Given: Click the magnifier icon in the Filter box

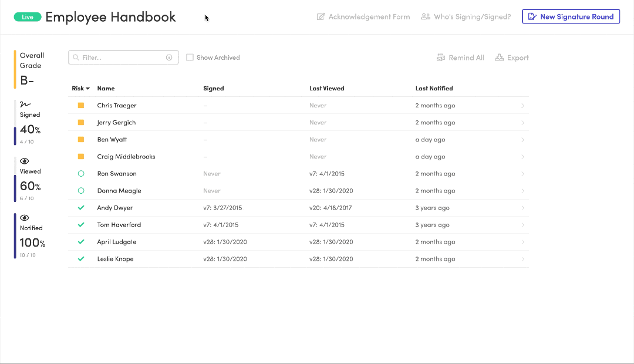Looking at the screenshot, I should click(76, 57).
